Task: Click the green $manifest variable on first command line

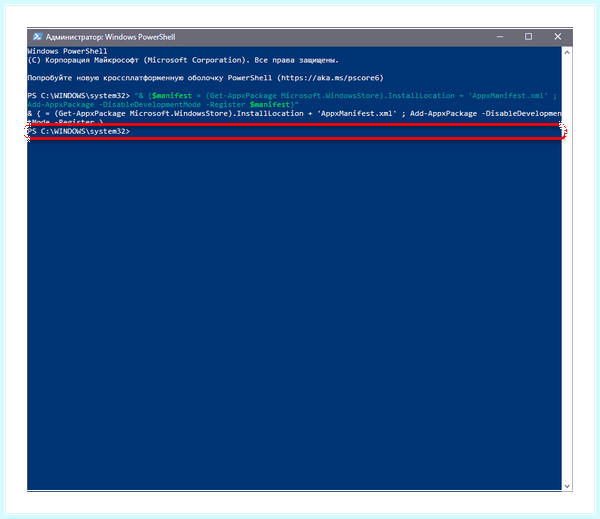Action: coord(171,96)
